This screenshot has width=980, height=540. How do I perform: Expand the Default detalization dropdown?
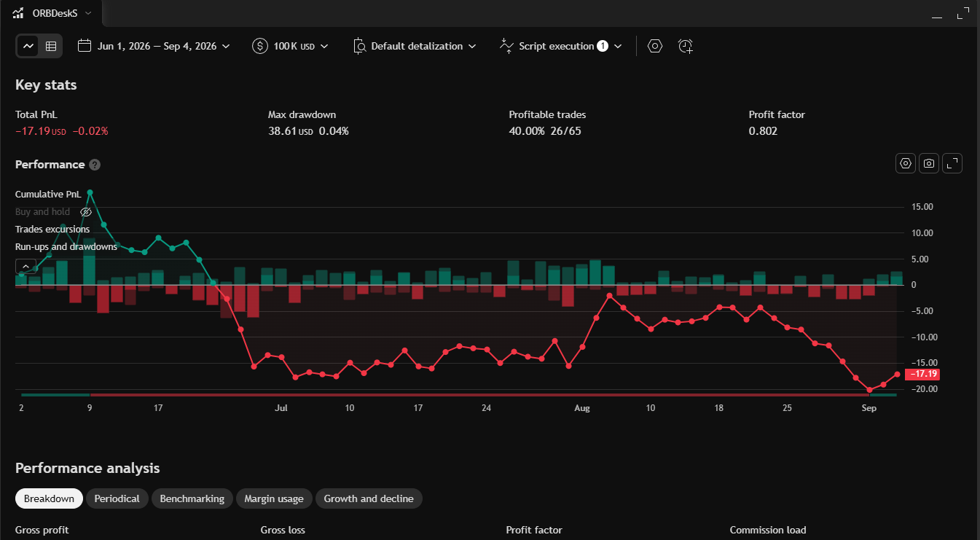[x=415, y=46]
